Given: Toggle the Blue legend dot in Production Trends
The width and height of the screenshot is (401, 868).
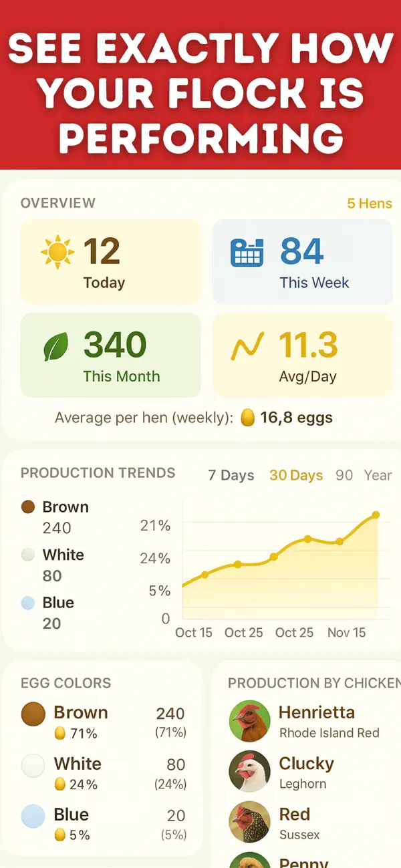Looking at the screenshot, I should click(27, 603).
